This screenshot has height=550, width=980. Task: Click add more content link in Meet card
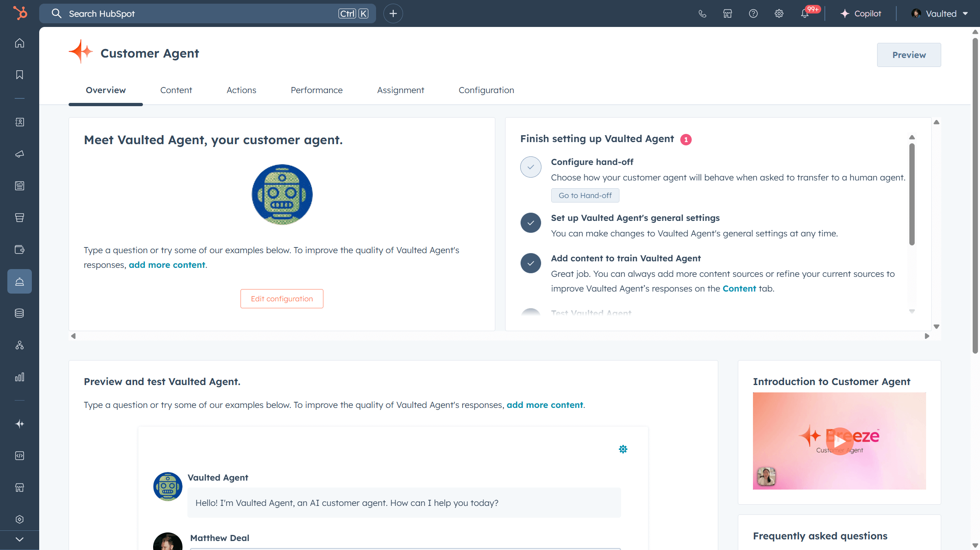pos(167,265)
